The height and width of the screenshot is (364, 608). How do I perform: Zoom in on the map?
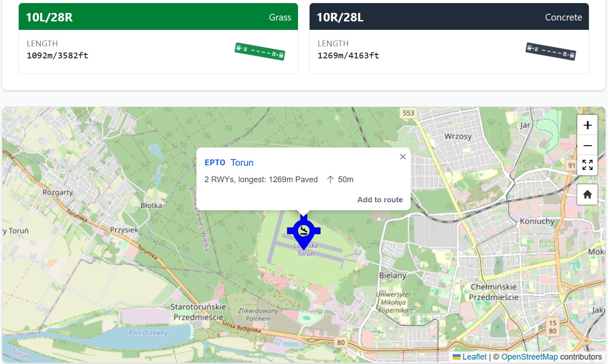point(587,125)
